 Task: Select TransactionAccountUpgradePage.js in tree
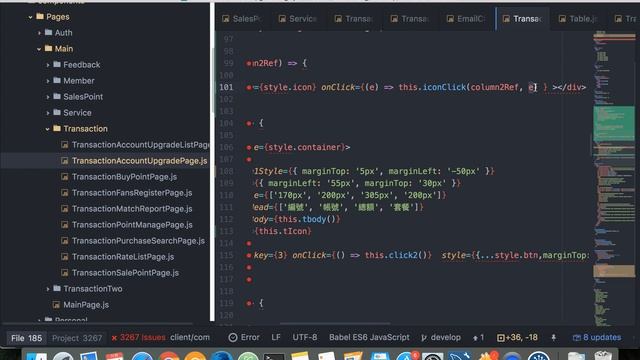140,161
